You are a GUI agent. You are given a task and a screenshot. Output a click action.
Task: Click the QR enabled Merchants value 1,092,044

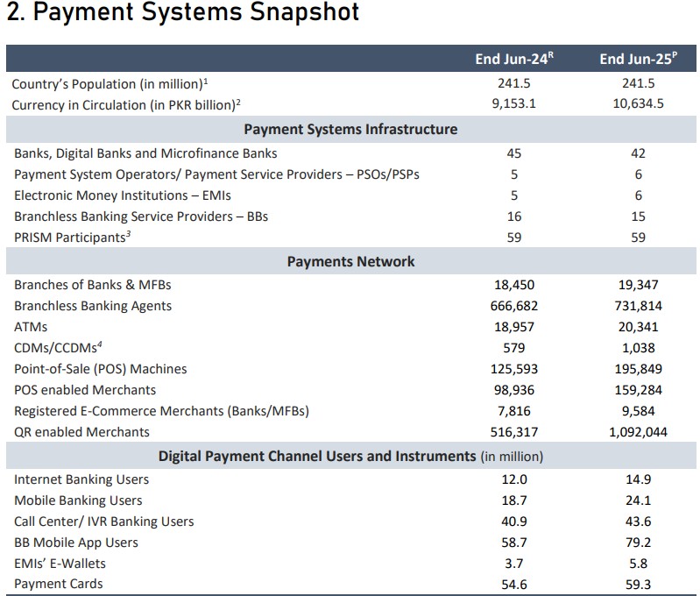click(639, 432)
